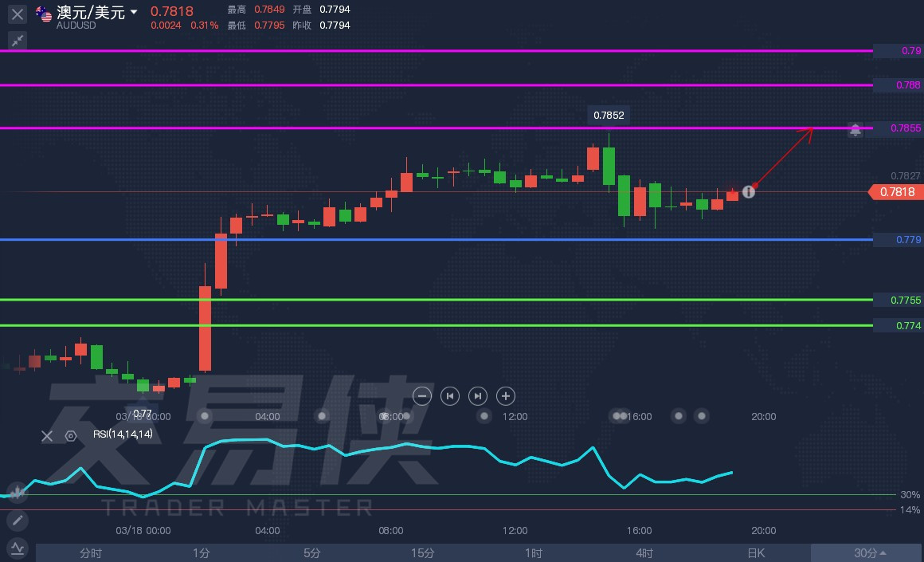Viewport: 924px width, 562px height.
Task: Click the 14% RSI level label
Action: coord(910,509)
